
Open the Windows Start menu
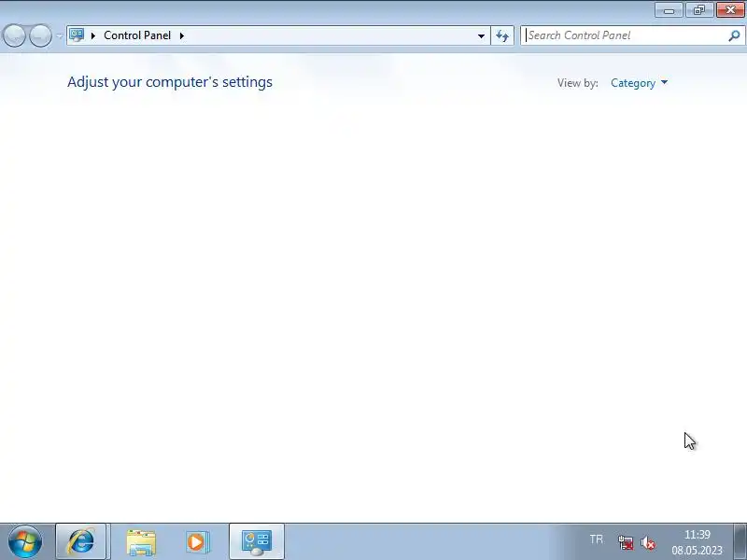click(x=25, y=541)
